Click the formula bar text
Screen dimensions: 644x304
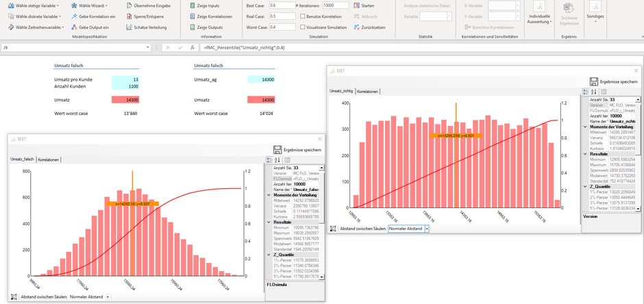point(245,48)
